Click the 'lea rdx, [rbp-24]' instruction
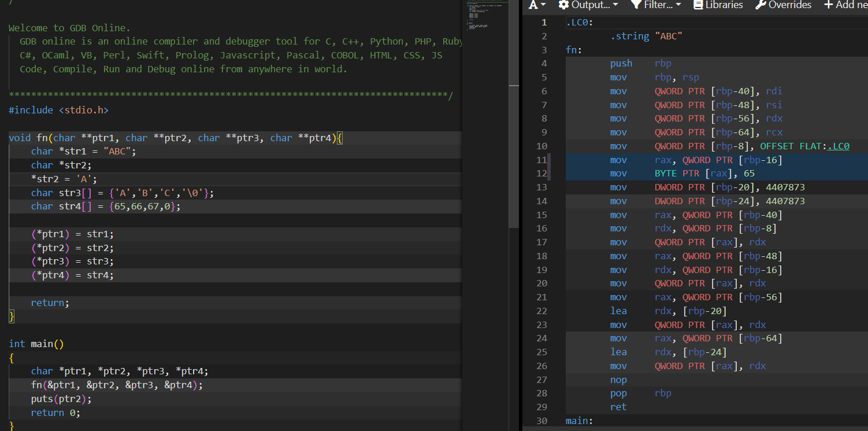The width and height of the screenshot is (868, 431). pos(669,352)
